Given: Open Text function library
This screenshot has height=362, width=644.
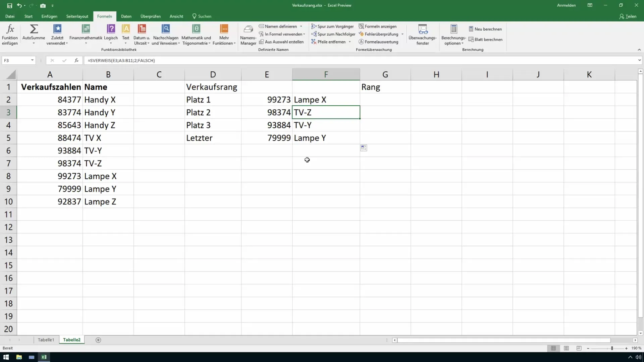Looking at the screenshot, I should (125, 34).
